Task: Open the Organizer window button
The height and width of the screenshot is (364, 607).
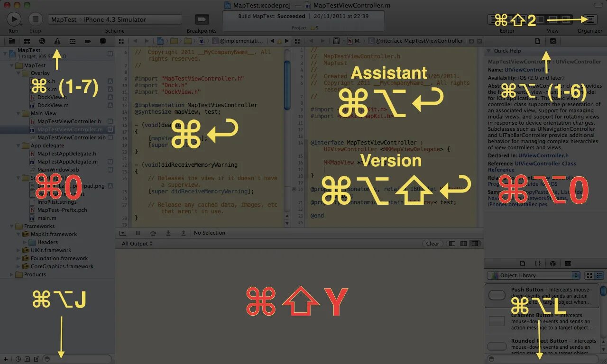Action: (590, 19)
